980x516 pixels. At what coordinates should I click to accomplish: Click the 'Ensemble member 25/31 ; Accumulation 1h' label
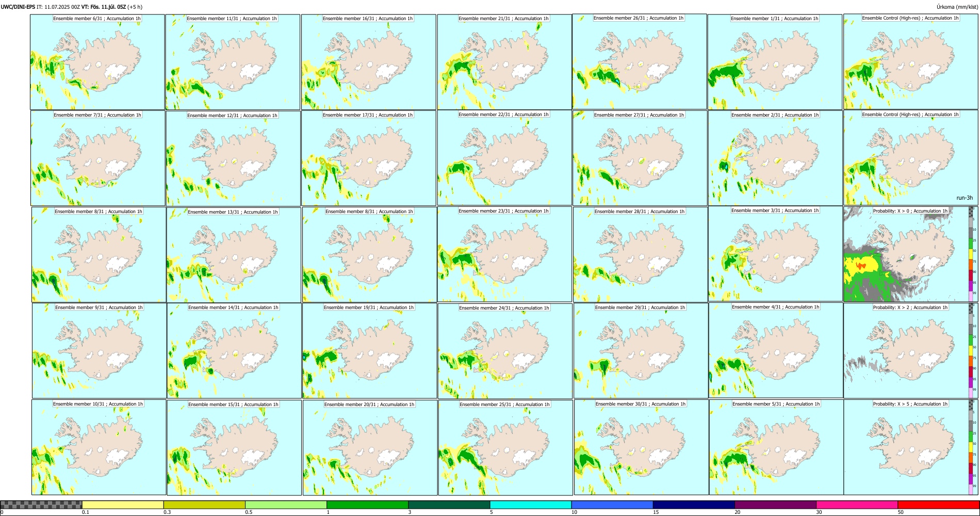point(505,405)
